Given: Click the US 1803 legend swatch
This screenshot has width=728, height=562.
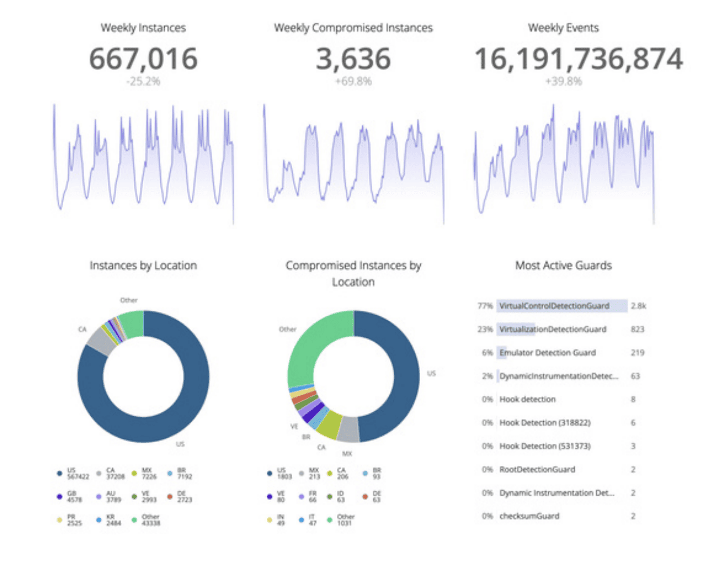Looking at the screenshot, I should point(269,473).
